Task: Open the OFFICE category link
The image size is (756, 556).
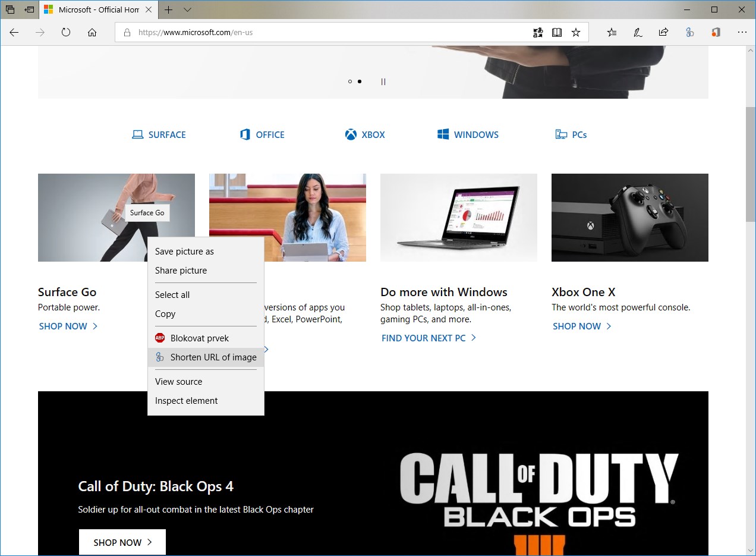Action: coord(262,134)
